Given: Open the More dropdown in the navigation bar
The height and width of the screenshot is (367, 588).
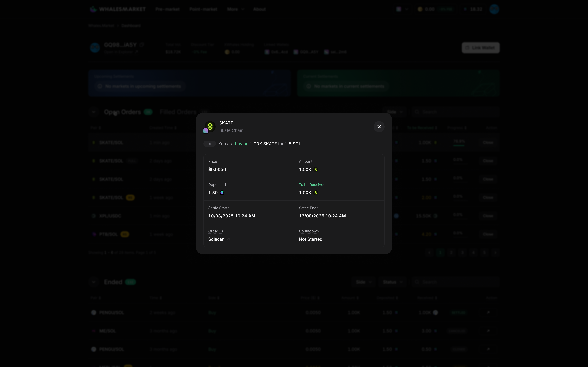Looking at the screenshot, I should (x=235, y=9).
